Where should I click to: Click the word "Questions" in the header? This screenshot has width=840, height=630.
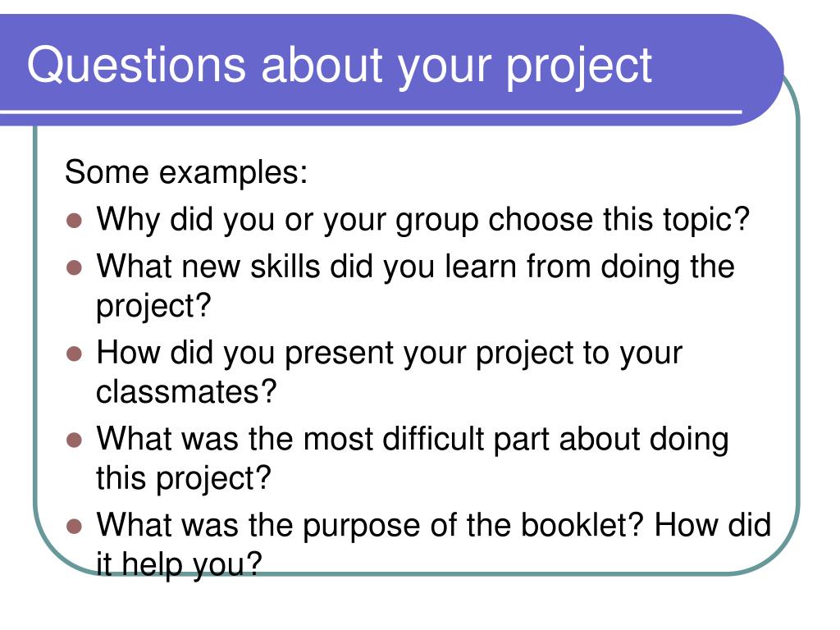pos(136,66)
